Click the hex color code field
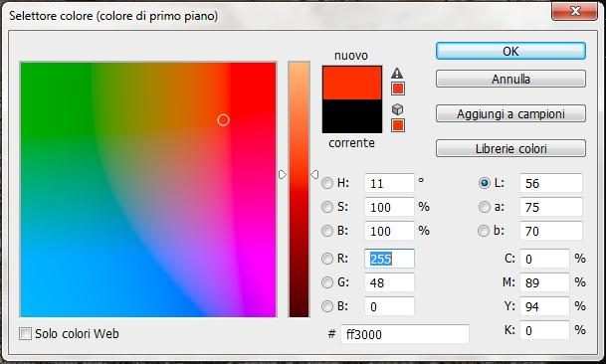Screen dimensions: 606x364 (x=405, y=334)
